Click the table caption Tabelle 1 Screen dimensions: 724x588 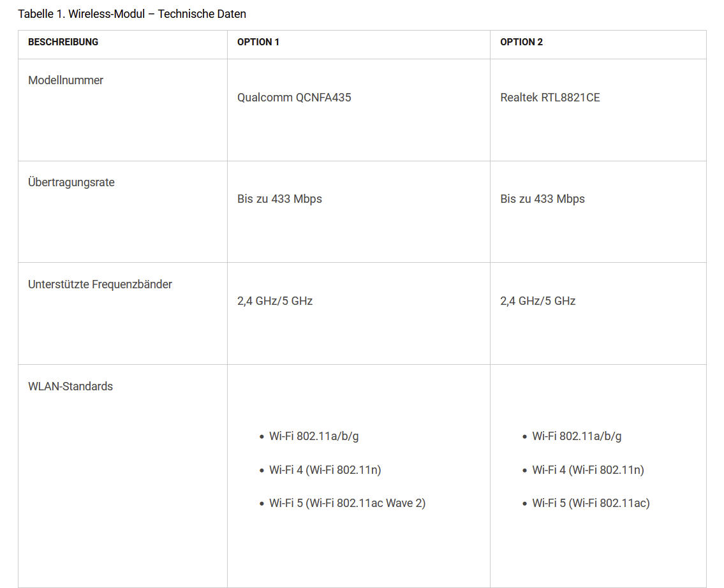tap(132, 14)
